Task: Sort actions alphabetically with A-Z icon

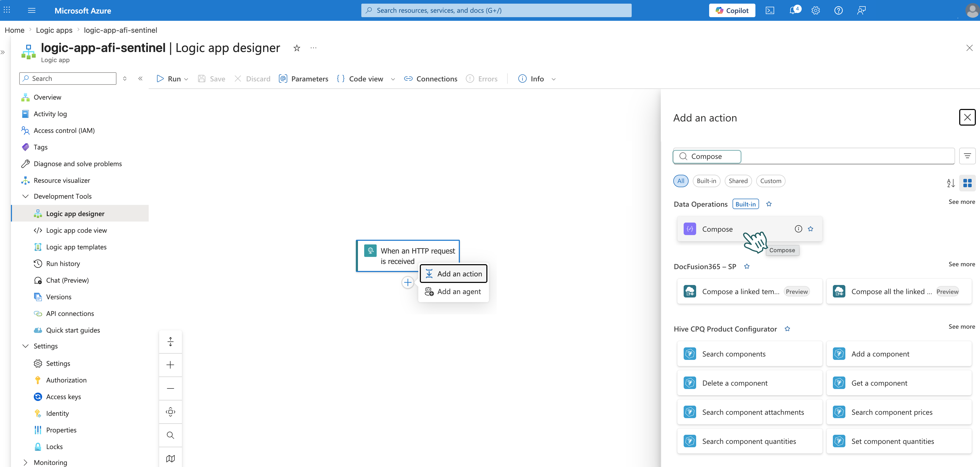Action: [x=951, y=183]
